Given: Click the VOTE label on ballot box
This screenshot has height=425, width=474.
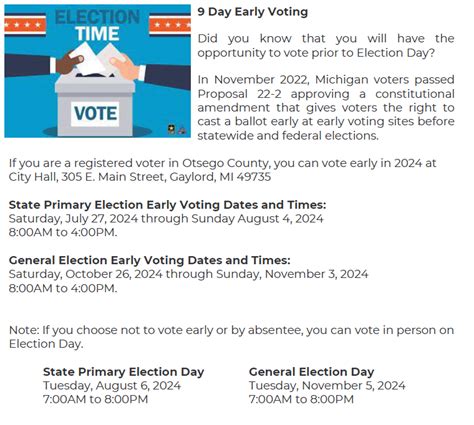Looking at the screenshot, I should (x=95, y=114).
